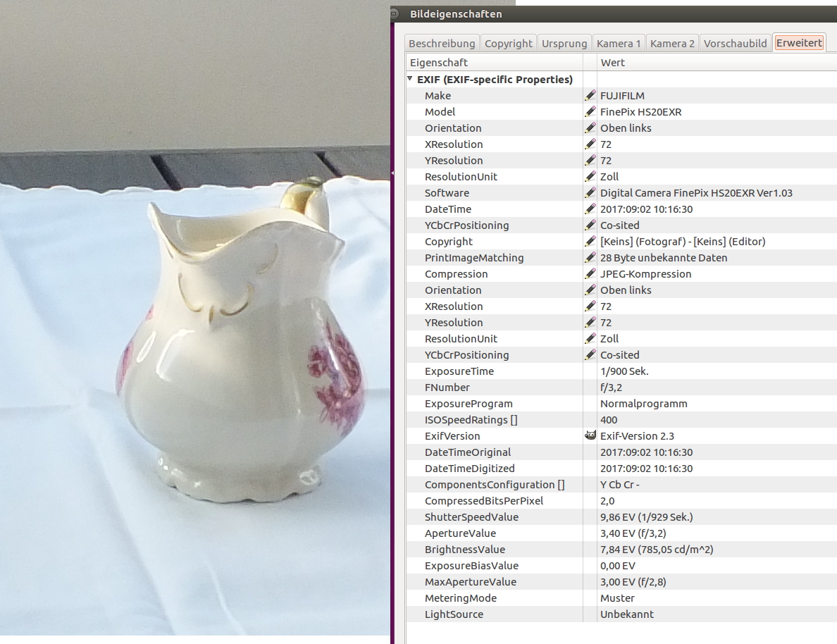837x644 pixels.
Task: Click the Bildeigenschaften window title bar button
Action: (395, 14)
